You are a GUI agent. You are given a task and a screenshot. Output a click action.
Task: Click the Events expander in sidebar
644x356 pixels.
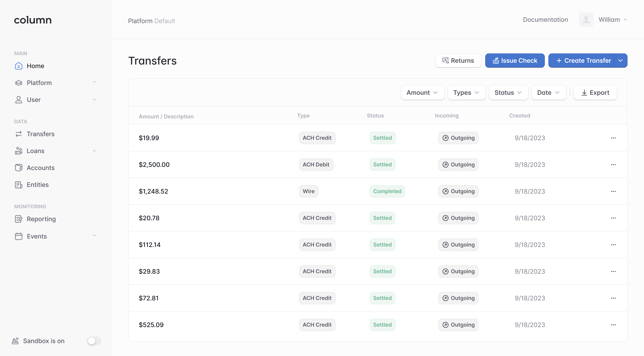click(93, 236)
